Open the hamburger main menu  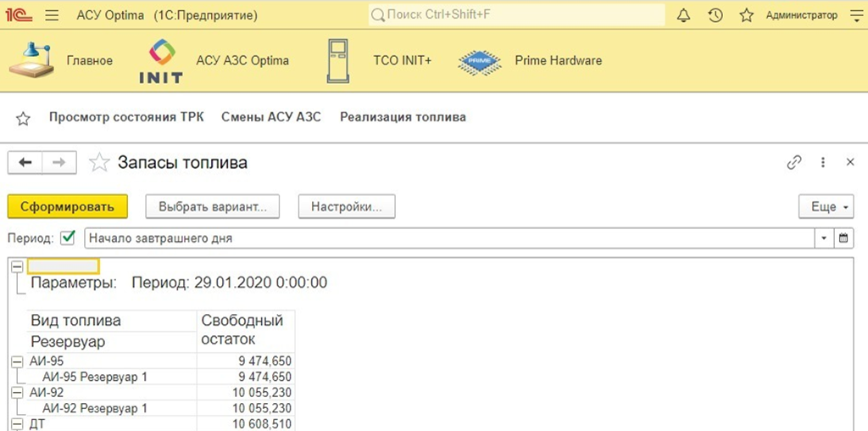[52, 15]
